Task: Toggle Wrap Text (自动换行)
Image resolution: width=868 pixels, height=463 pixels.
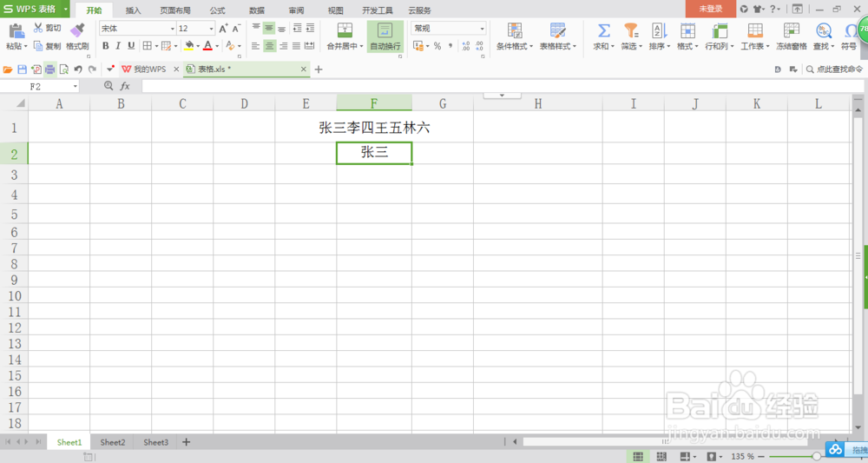Action: (385, 36)
